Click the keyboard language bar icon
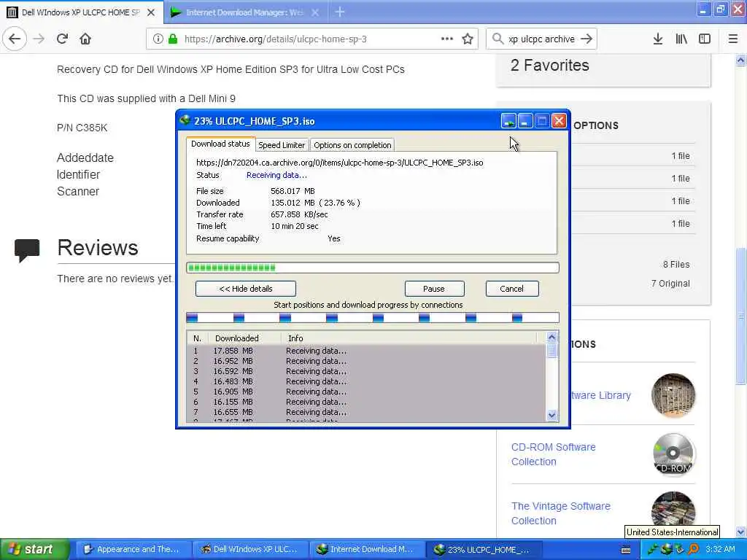The width and height of the screenshot is (747, 560). pyautogui.click(x=626, y=550)
